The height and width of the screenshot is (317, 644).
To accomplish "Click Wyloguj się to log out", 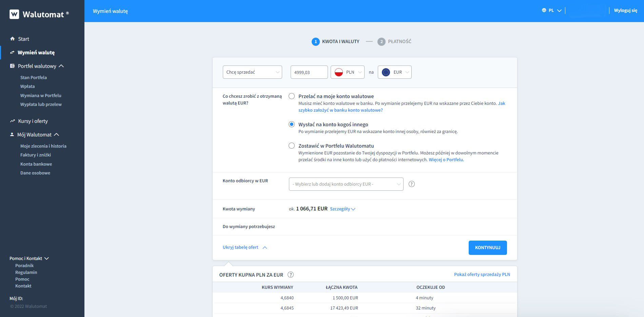I will pos(626,11).
